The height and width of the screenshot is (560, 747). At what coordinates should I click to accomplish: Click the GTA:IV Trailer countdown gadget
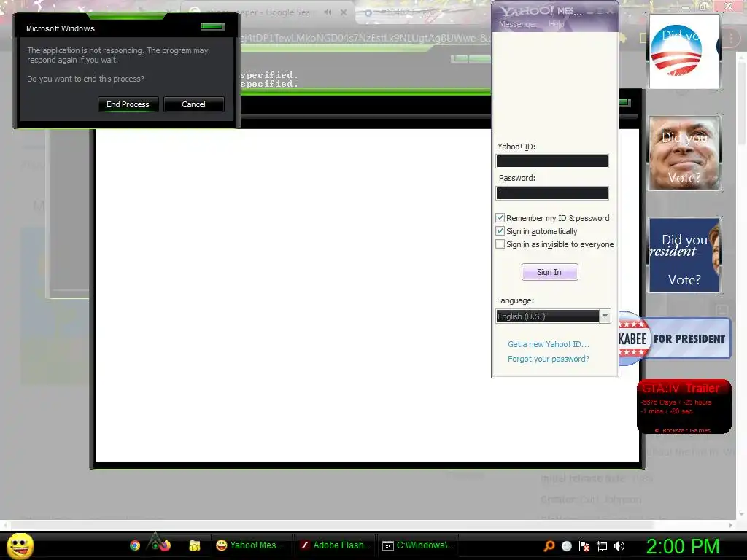pos(684,407)
